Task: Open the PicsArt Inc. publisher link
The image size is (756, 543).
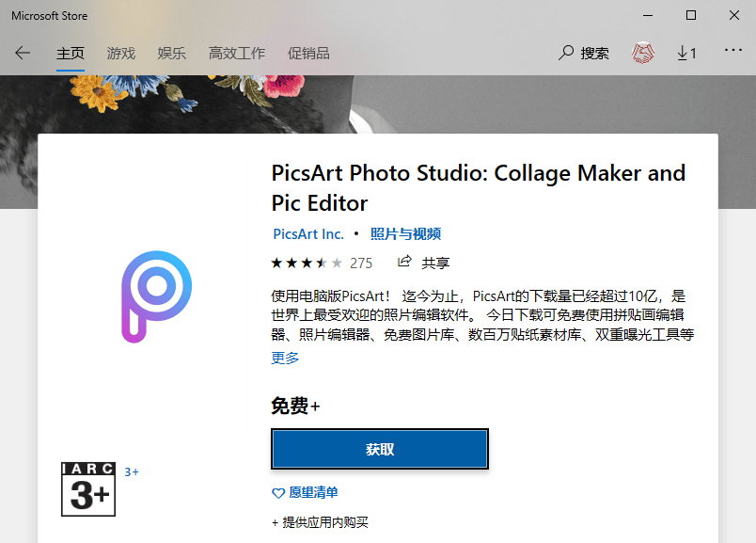Action: [x=308, y=234]
